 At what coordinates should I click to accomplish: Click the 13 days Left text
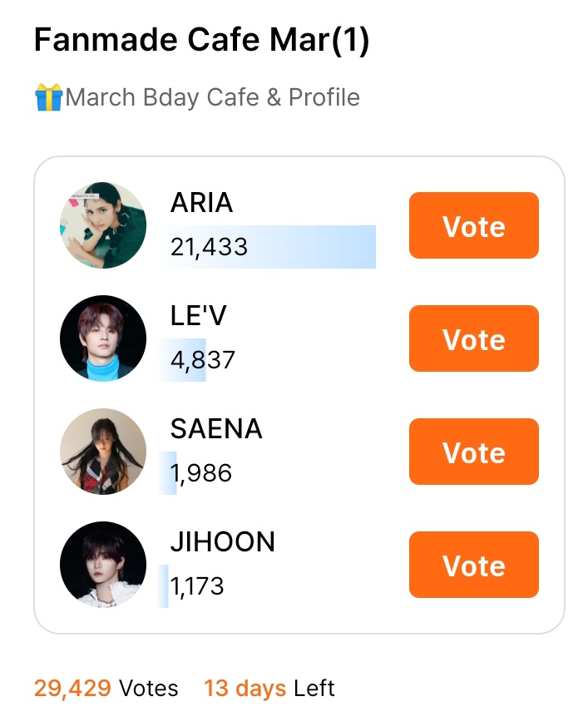(269, 688)
